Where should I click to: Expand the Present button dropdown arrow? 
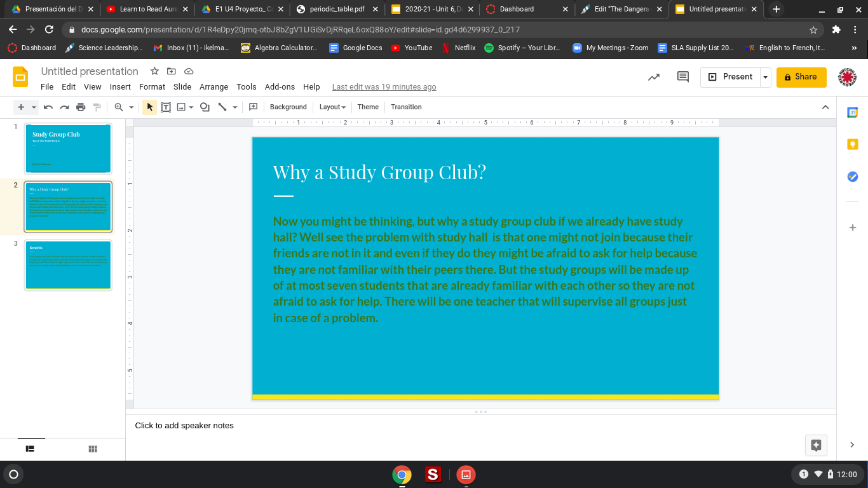coord(766,77)
